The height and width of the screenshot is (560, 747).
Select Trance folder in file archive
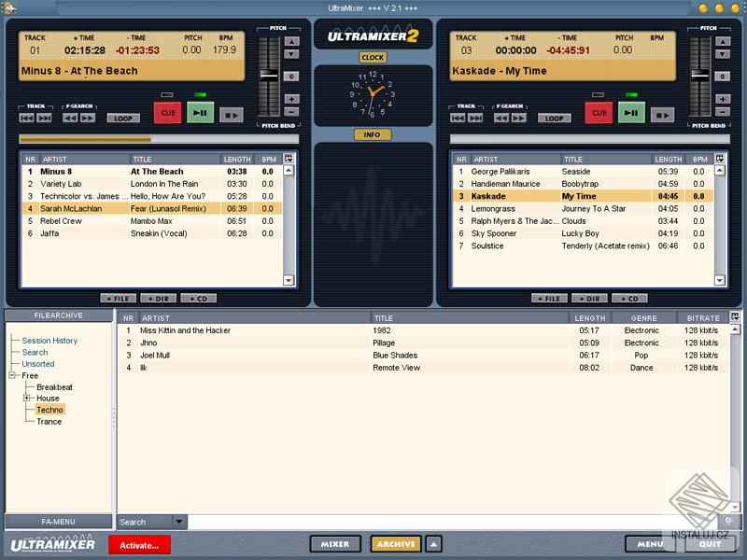[x=49, y=422]
